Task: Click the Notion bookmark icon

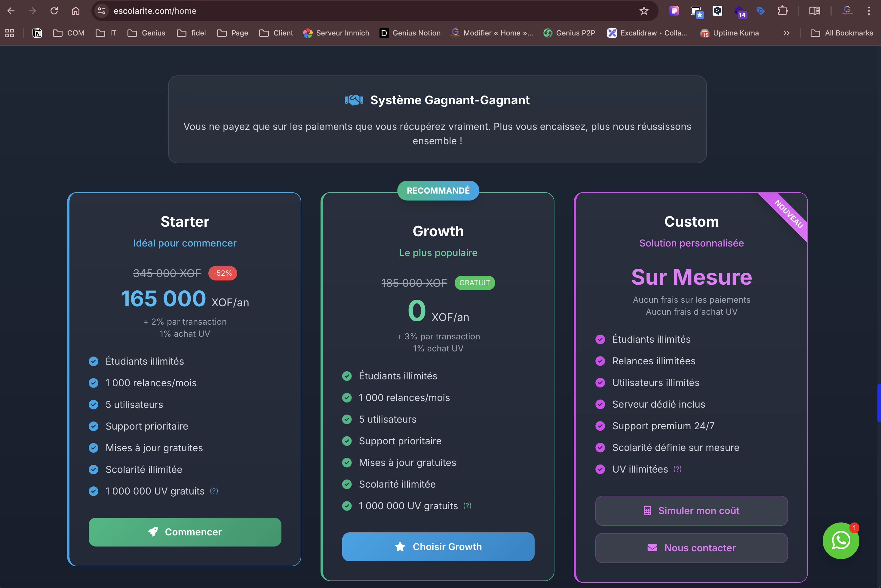Action: (37, 33)
